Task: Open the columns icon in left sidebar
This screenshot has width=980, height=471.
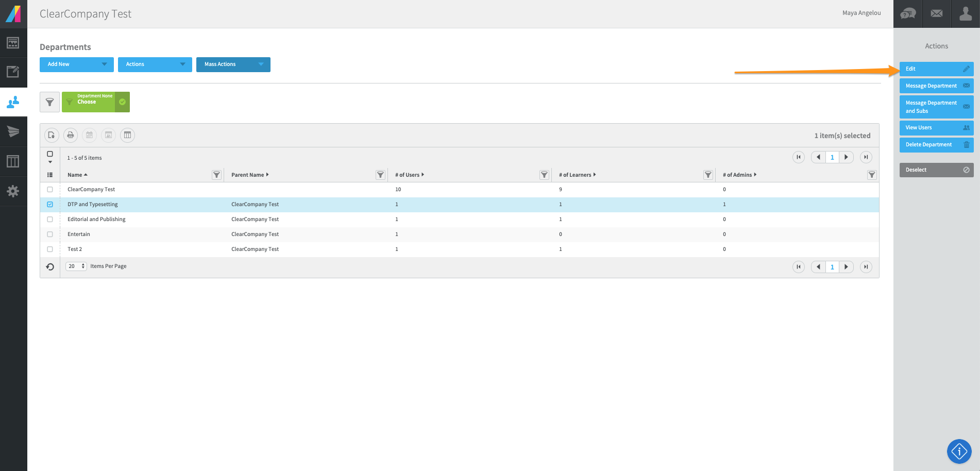Action: 13,161
